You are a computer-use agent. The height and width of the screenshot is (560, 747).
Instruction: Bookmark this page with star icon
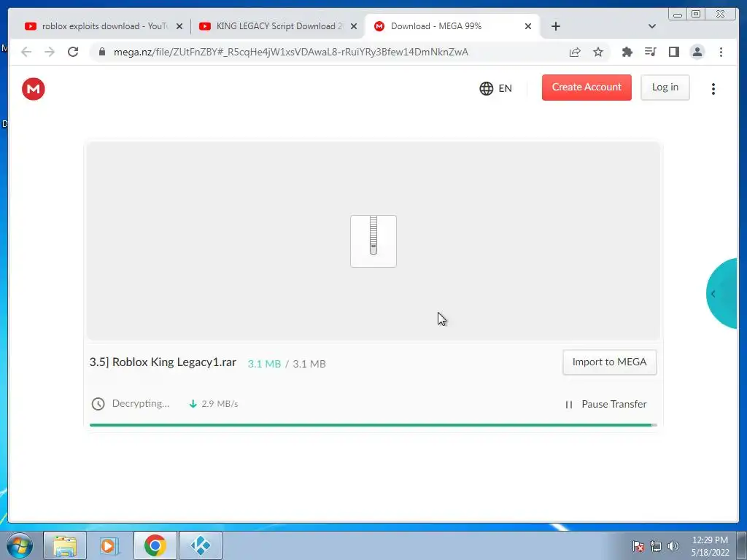(x=598, y=52)
